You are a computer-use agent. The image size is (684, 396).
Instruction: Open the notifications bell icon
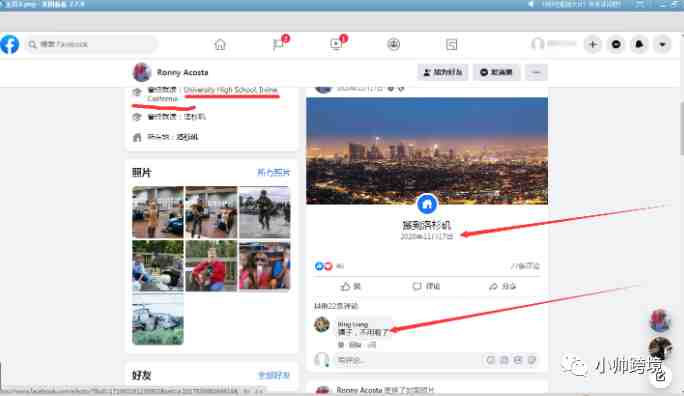(x=639, y=44)
